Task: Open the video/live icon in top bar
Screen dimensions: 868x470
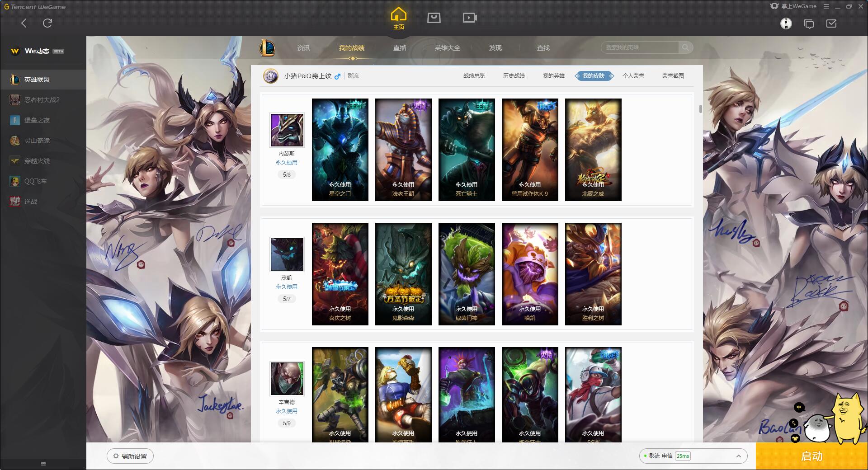Action: (470, 18)
